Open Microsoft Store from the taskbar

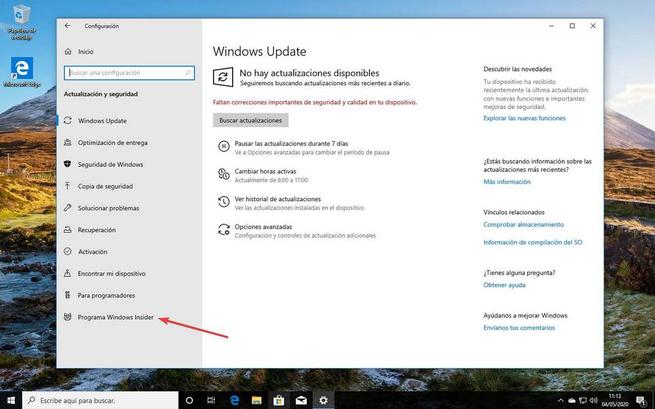pyautogui.click(x=279, y=400)
